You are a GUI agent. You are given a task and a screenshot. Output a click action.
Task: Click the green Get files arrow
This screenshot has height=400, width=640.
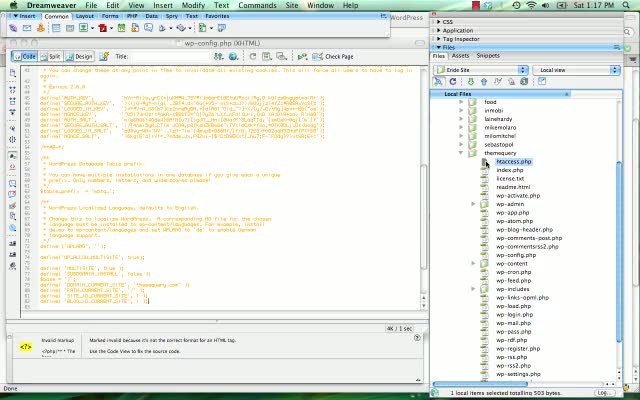[x=471, y=82]
